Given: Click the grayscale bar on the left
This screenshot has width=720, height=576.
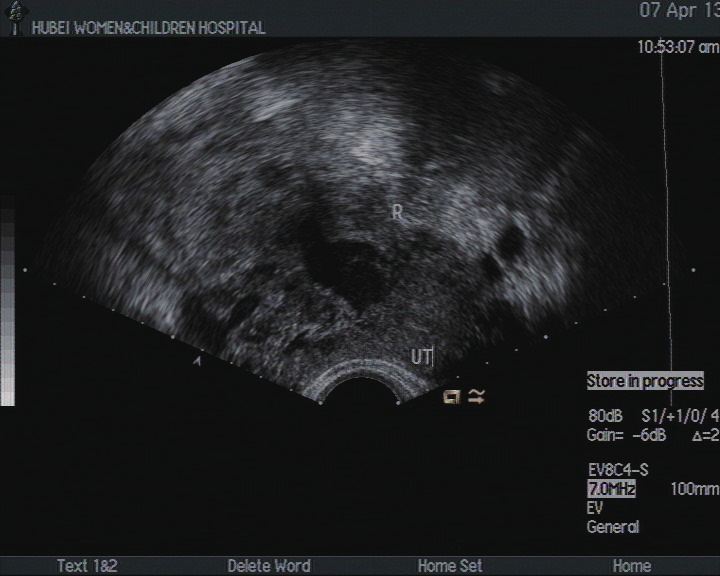Looking at the screenshot, I should pos(7,308).
